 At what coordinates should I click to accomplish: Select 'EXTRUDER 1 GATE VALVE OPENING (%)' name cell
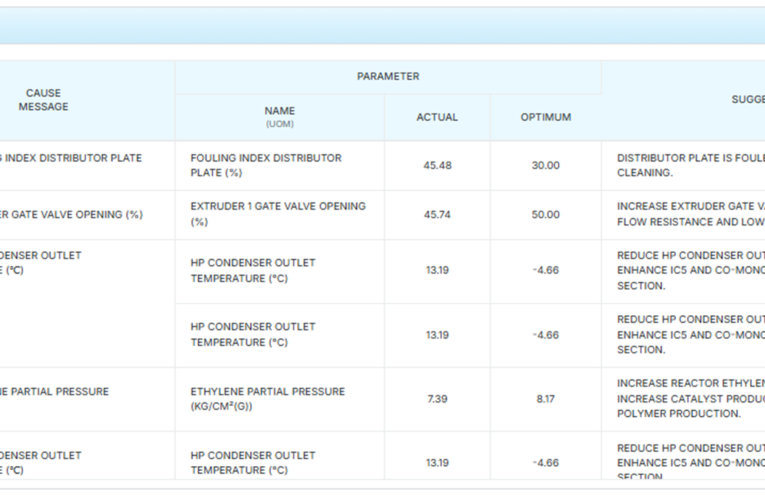pyautogui.click(x=278, y=214)
